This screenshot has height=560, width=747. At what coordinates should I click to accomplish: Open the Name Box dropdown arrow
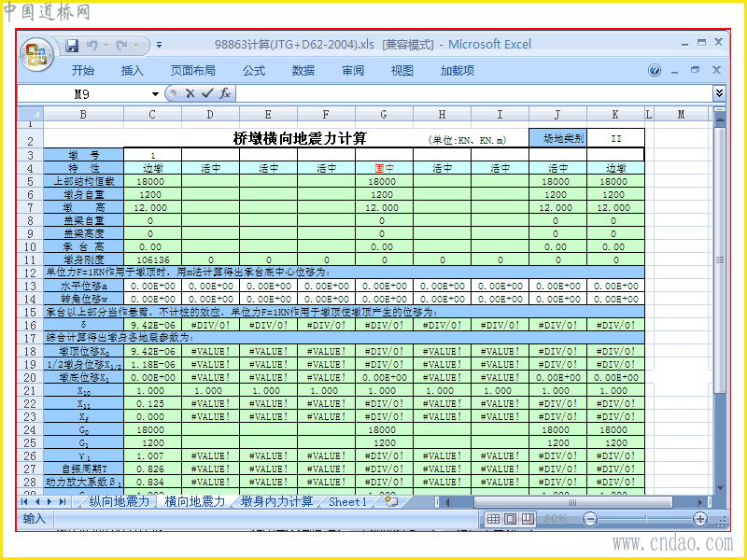(155, 94)
